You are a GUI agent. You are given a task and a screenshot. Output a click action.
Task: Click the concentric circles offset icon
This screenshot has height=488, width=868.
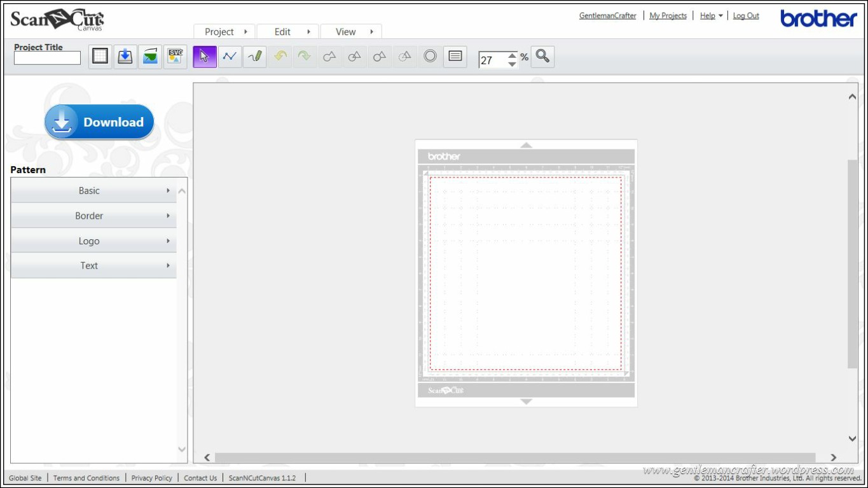pos(430,57)
